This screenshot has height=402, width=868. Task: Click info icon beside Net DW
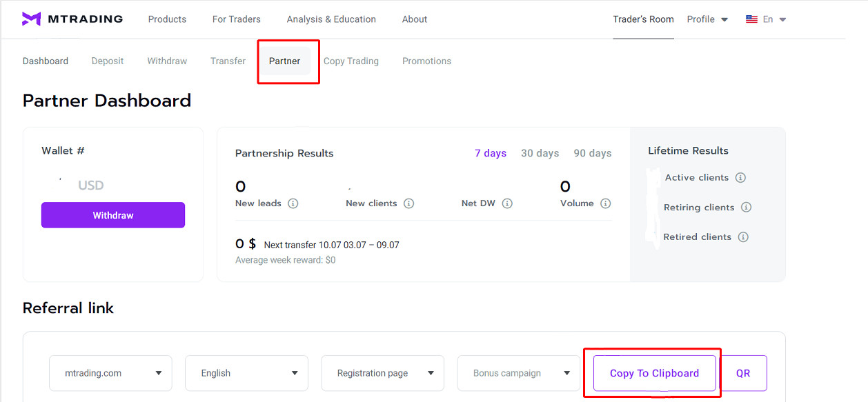tap(507, 203)
